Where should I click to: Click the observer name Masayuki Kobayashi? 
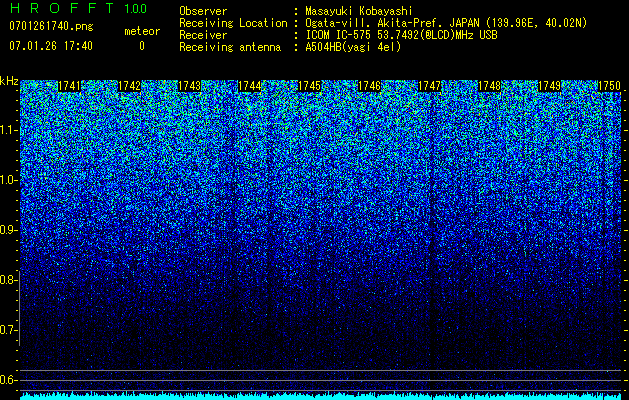[359, 11]
